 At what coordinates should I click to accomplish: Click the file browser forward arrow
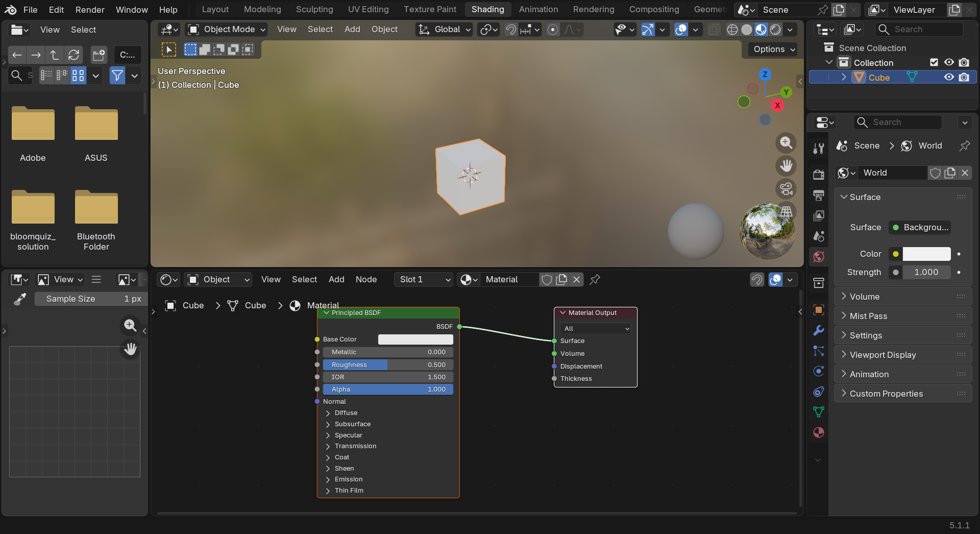coord(36,55)
